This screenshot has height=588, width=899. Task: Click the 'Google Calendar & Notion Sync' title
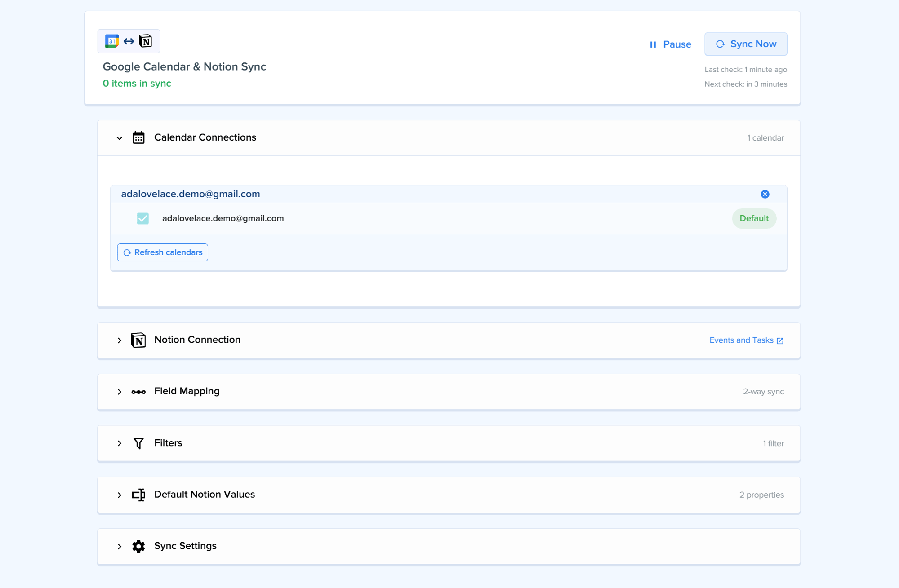[184, 66]
